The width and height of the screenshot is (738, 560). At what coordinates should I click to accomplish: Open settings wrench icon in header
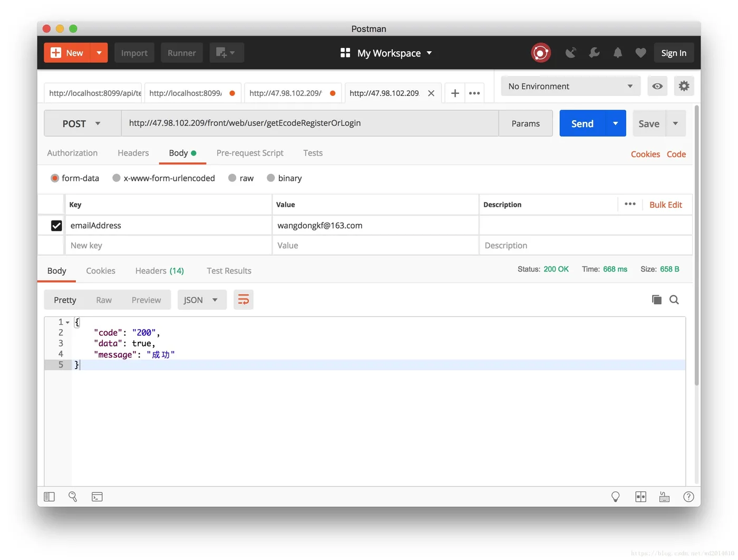click(x=594, y=53)
